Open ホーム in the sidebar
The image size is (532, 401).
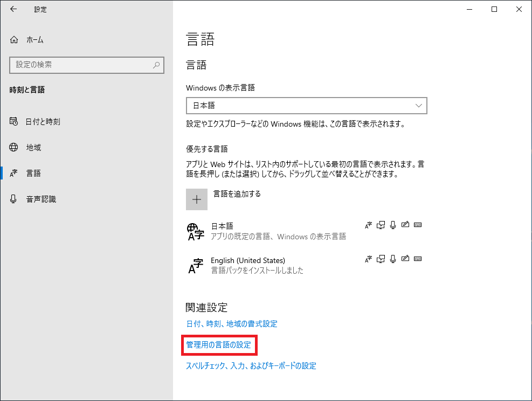35,40
